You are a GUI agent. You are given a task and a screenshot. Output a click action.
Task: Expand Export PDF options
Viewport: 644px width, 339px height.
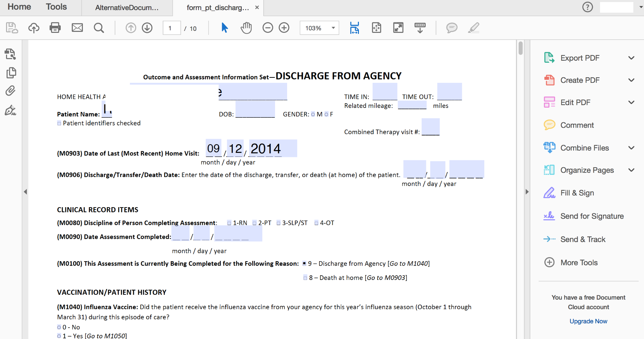point(631,58)
